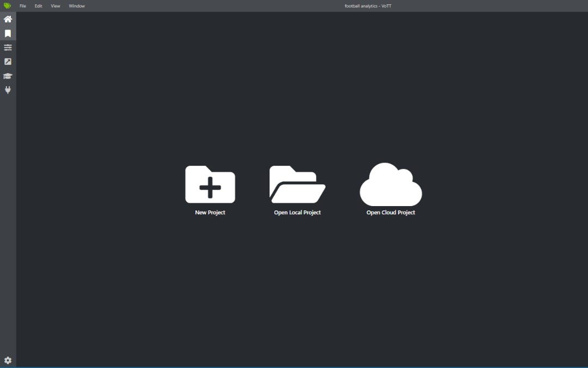Click the blue status bar at bottom
Viewport: 588px width, 368px height.
pyautogui.click(x=294, y=367)
